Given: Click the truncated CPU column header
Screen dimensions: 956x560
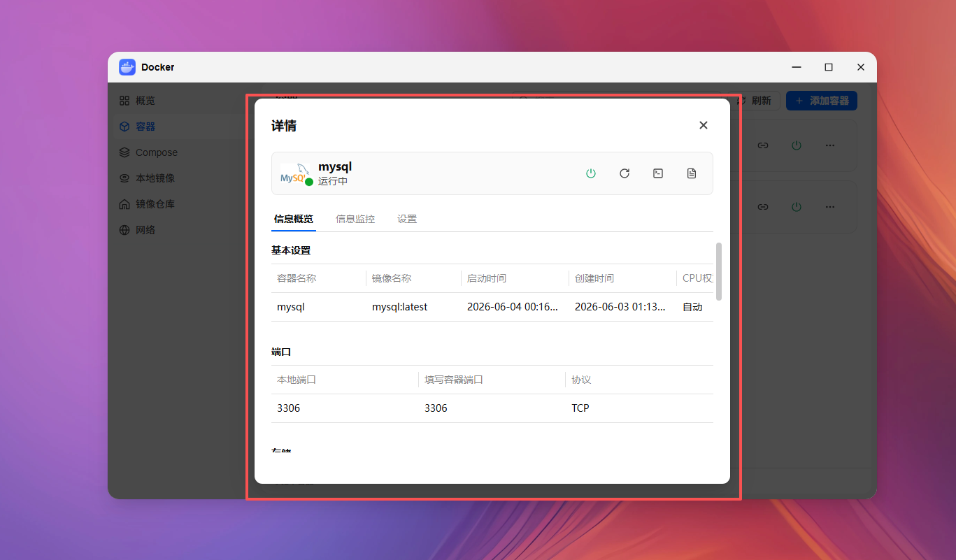Looking at the screenshot, I should point(698,278).
